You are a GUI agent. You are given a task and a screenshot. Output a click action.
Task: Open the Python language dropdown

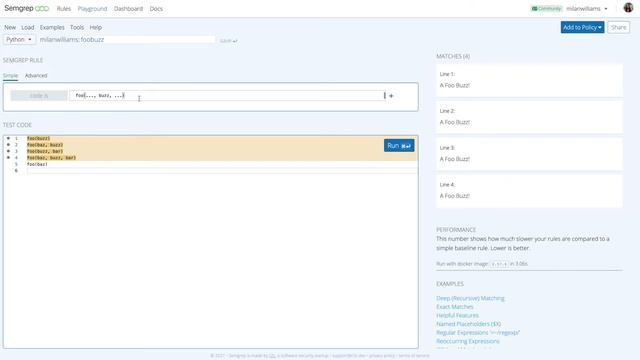point(19,40)
